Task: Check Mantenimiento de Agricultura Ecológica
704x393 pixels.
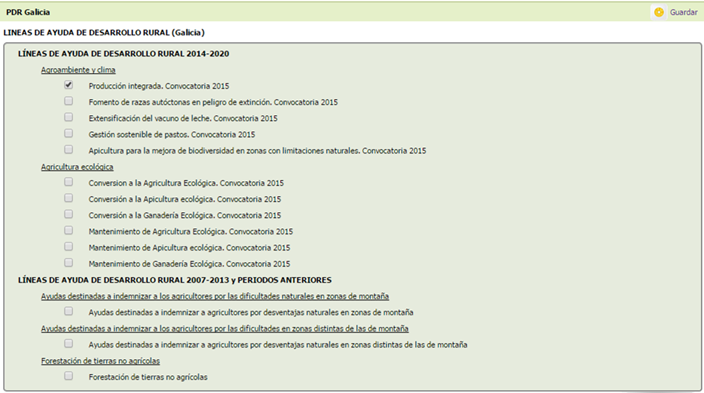Action: (x=68, y=230)
